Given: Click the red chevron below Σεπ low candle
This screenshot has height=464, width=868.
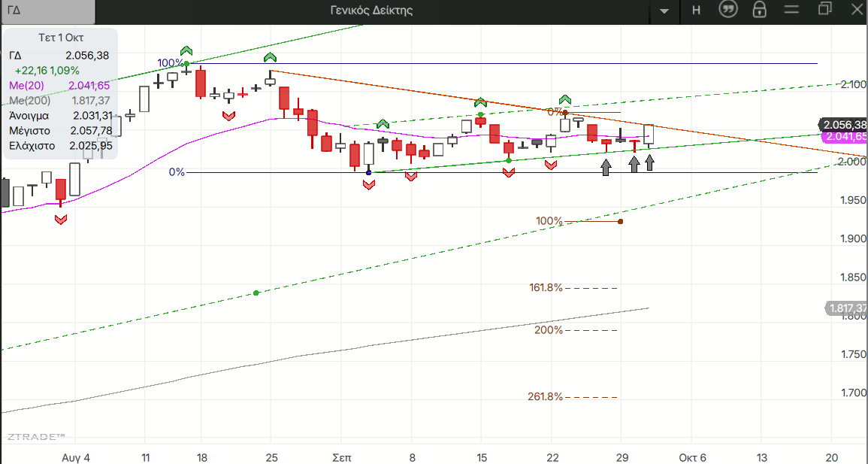Looking at the screenshot, I should (x=368, y=184).
